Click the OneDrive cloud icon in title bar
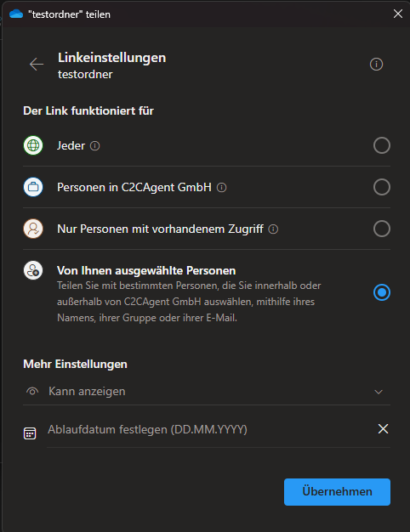This screenshot has height=532, width=410. pos(16,14)
